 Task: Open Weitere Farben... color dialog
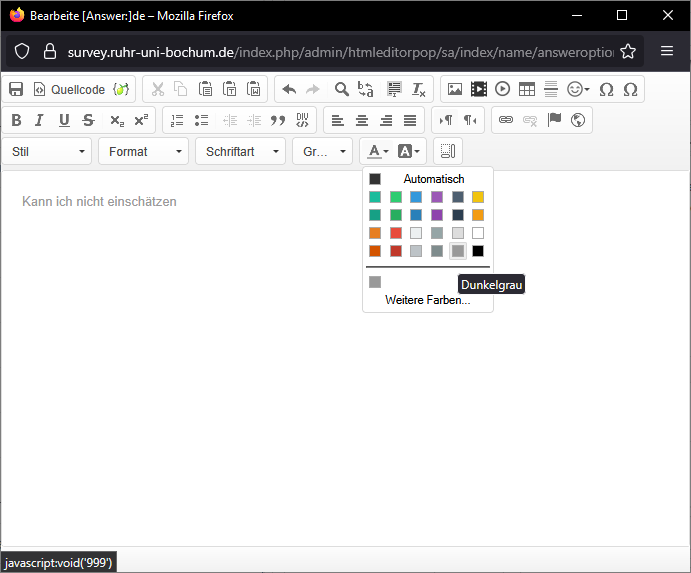pos(427,300)
